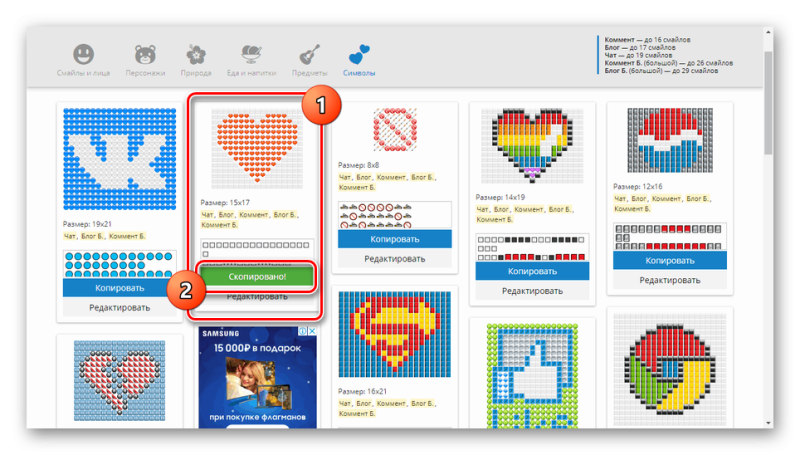Screen dimensions: 800x455
Task: Click Коммент Б. tag on 15x17 card
Action: (219, 224)
